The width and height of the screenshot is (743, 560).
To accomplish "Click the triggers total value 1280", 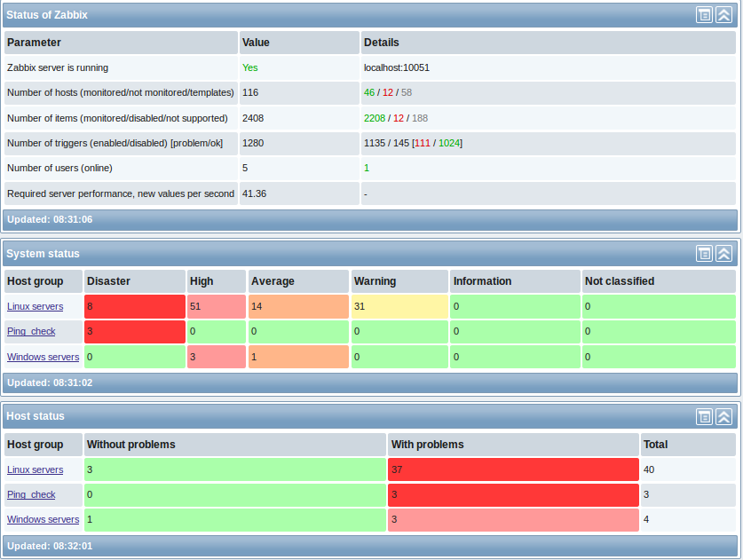I will [x=253, y=143].
